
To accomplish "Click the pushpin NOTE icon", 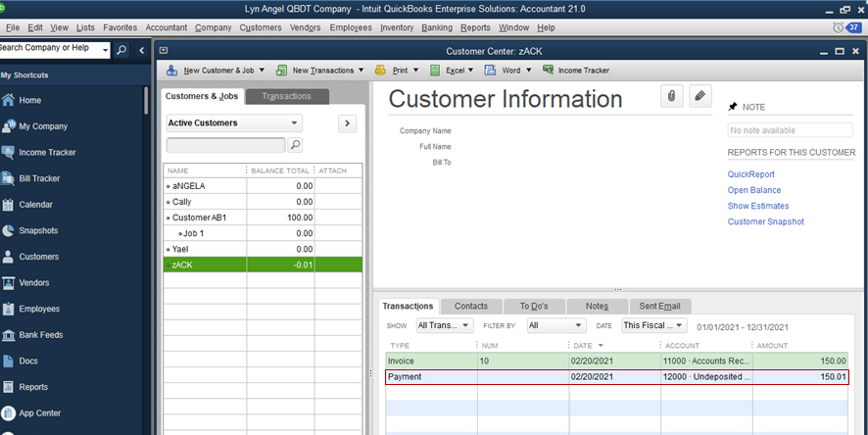I will pyautogui.click(x=733, y=107).
